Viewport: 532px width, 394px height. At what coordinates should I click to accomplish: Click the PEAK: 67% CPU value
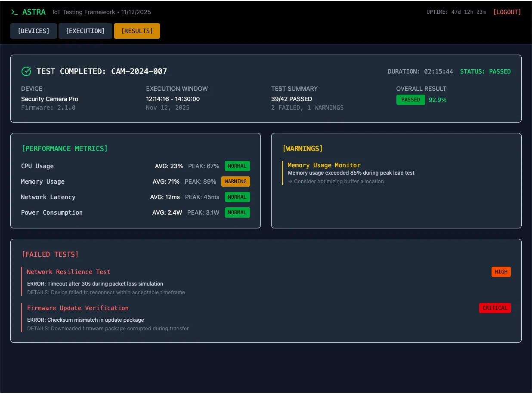pyautogui.click(x=204, y=166)
